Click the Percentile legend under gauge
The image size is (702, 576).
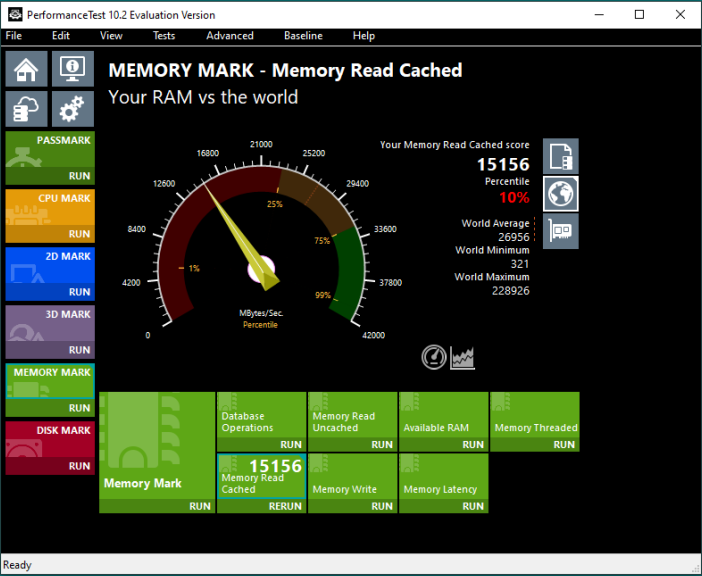(260, 324)
